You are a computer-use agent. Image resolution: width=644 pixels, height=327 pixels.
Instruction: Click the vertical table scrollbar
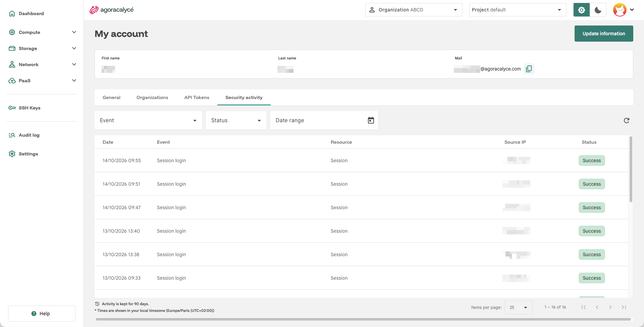coord(631,169)
